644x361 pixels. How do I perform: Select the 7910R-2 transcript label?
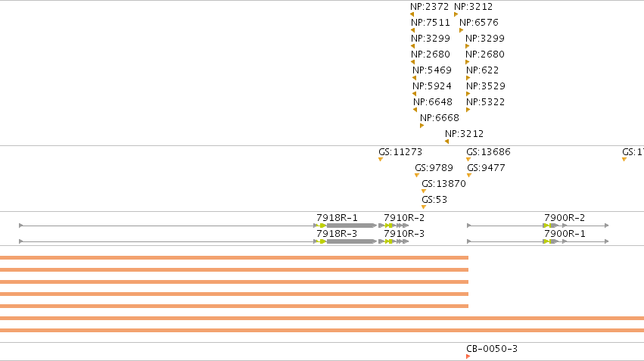[x=404, y=218]
